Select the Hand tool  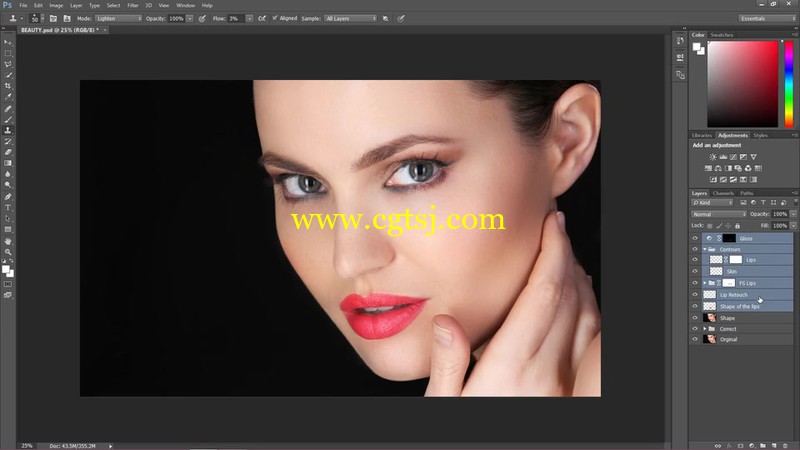(x=8, y=241)
